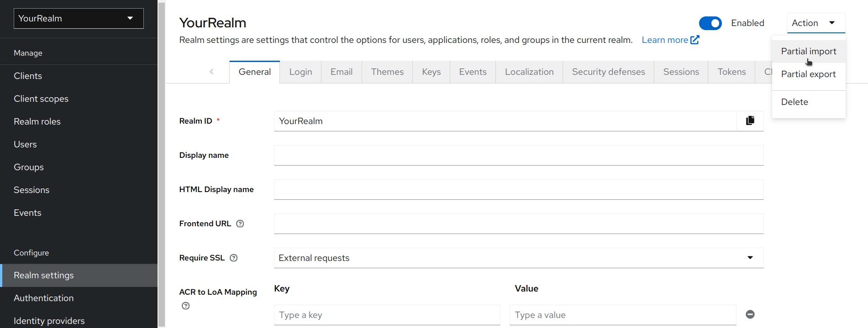Screen dimensions: 868x328
Task: Go to Clients in the sidebar
Action: coord(28,76)
